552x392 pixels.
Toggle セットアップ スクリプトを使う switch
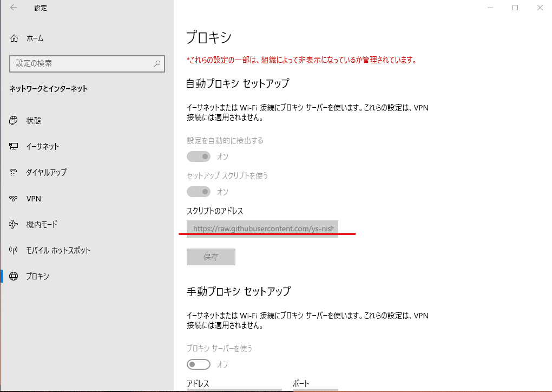coord(199,192)
